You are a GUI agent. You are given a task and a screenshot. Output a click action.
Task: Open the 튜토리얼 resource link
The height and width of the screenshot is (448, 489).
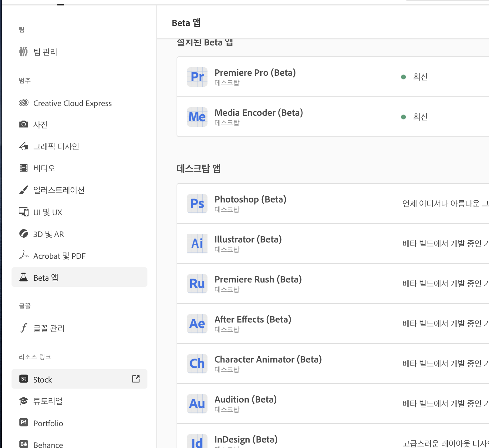pyautogui.click(x=79, y=401)
